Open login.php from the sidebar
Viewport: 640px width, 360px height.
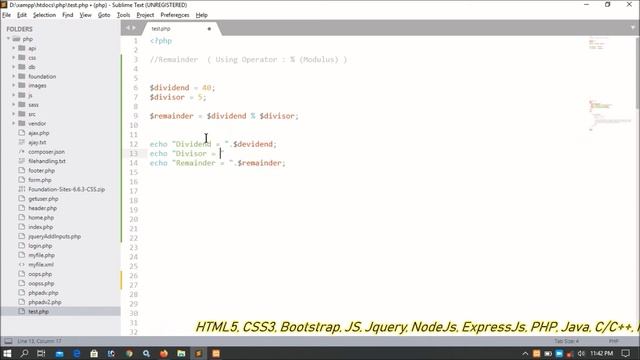point(40,246)
